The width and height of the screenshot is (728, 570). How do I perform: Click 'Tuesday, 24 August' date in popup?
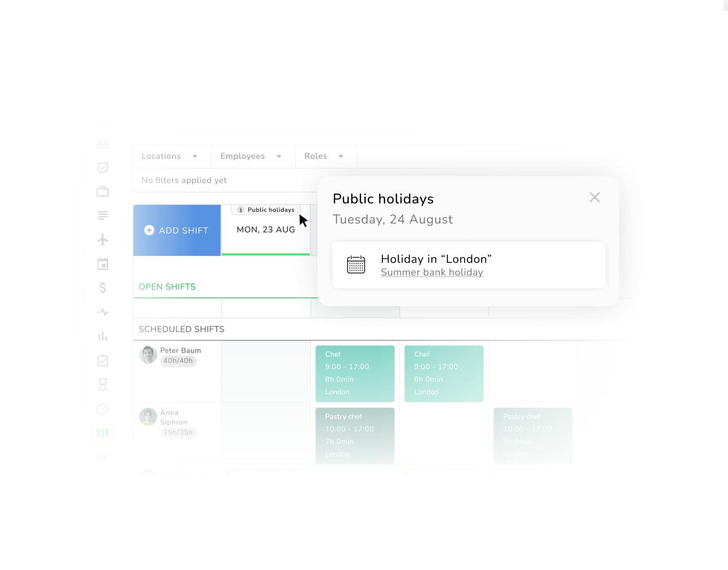coord(392,220)
